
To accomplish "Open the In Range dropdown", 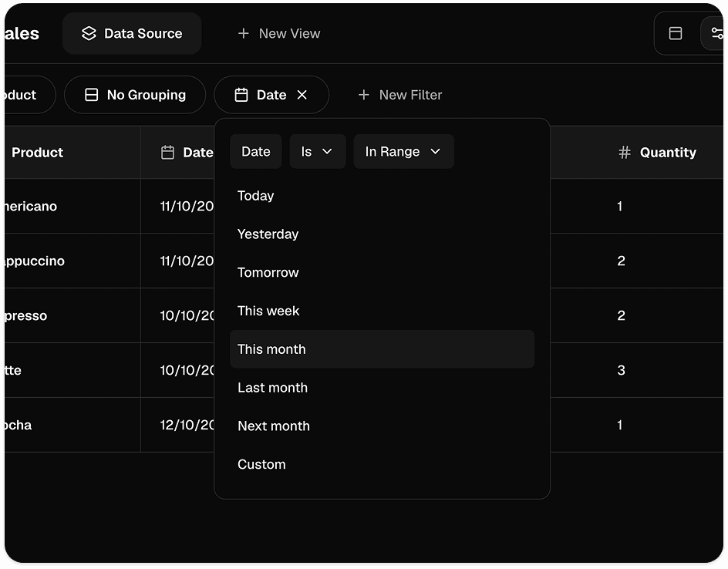I will [403, 151].
